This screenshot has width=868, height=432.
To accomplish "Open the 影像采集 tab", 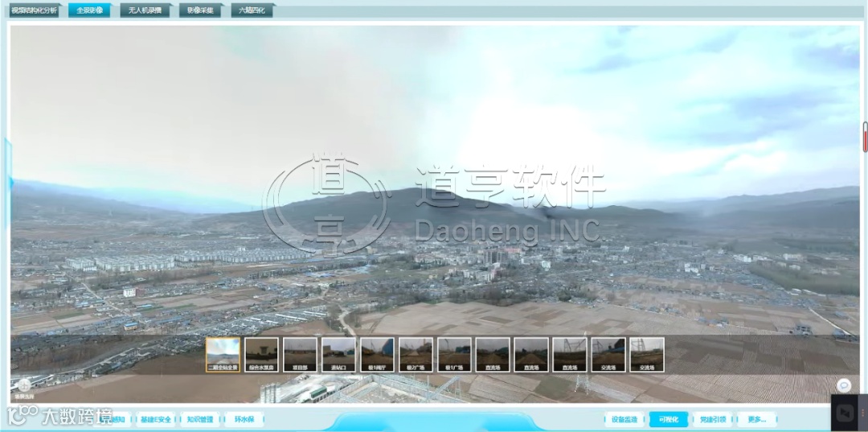I will tap(200, 10).
